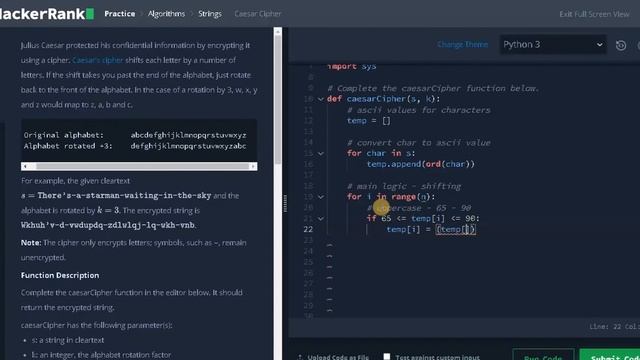Click the panel splitter handle
Screen dimensions: 640x360
(285, 203)
